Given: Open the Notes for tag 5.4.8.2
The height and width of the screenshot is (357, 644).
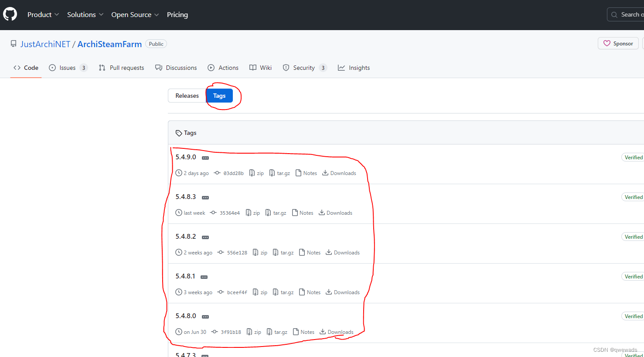Looking at the screenshot, I should click(x=310, y=253).
